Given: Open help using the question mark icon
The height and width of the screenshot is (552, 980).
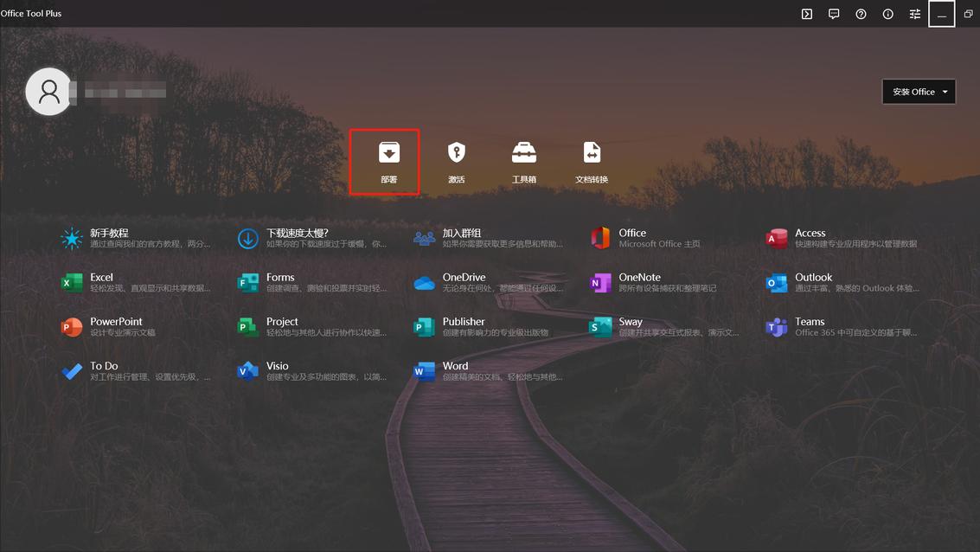Looking at the screenshot, I should 860,13.
